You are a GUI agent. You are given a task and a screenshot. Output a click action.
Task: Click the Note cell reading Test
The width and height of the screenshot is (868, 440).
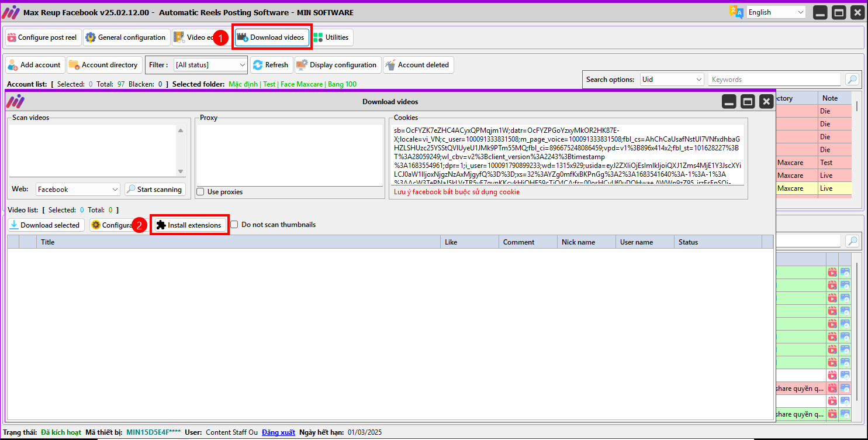pyautogui.click(x=834, y=163)
